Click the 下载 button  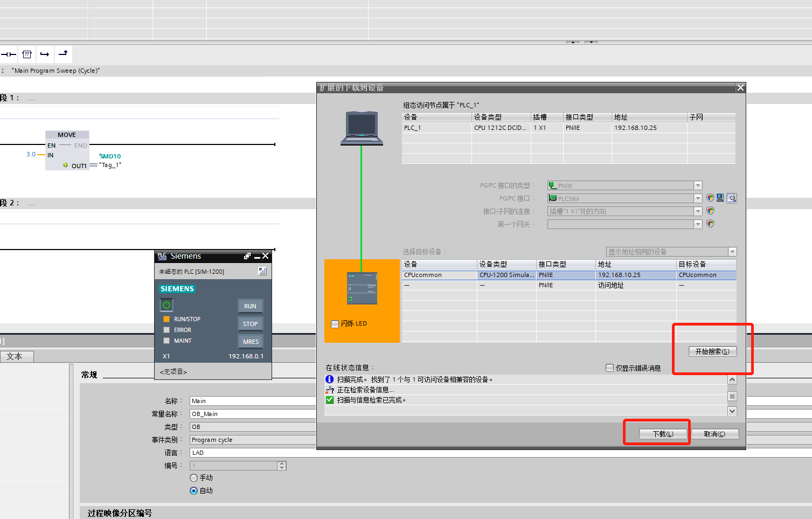tap(663, 434)
